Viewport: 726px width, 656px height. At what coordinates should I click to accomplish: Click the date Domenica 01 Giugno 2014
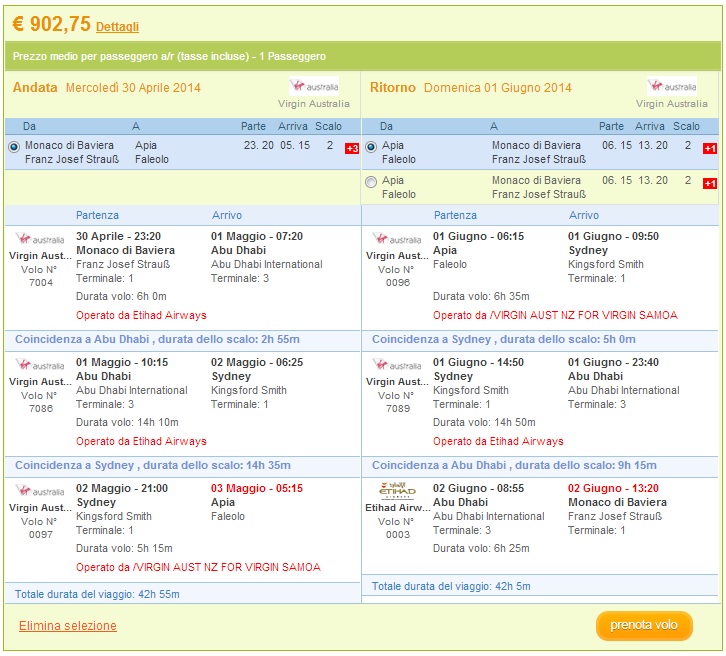pyautogui.click(x=498, y=87)
